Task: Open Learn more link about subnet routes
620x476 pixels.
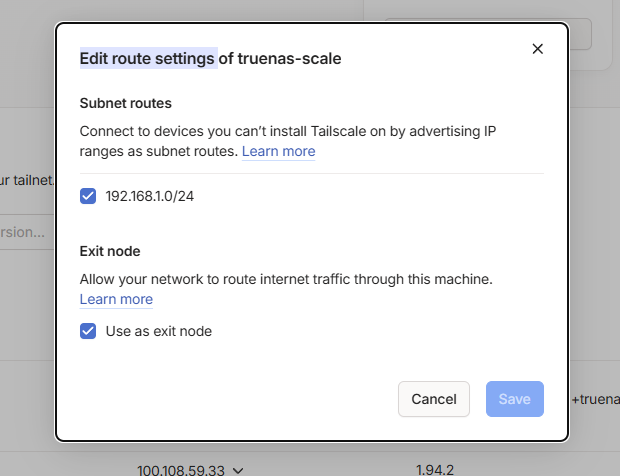Action: click(x=278, y=152)
